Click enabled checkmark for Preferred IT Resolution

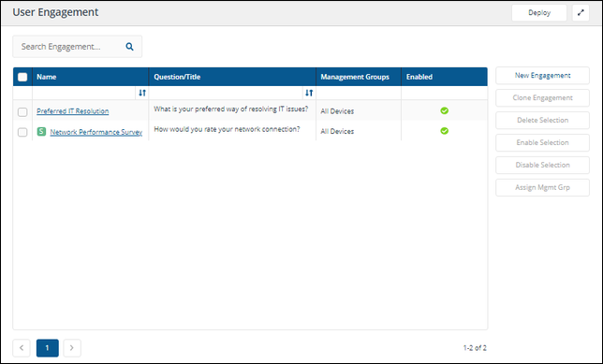[x=444, y=110]
